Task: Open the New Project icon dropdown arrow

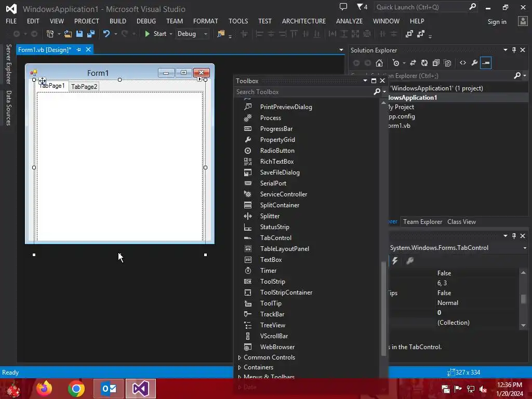Action: click(59, 34)
